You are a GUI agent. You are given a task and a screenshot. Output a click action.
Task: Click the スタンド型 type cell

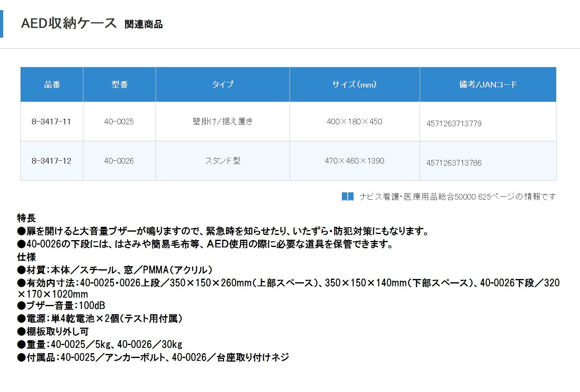coord(223,161)
